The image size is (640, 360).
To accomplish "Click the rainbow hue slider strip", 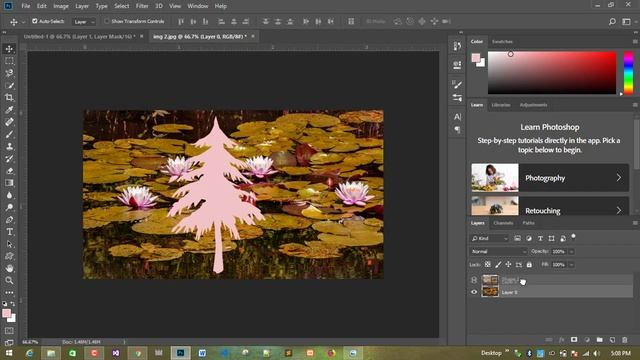I will (x=629, y=73).
